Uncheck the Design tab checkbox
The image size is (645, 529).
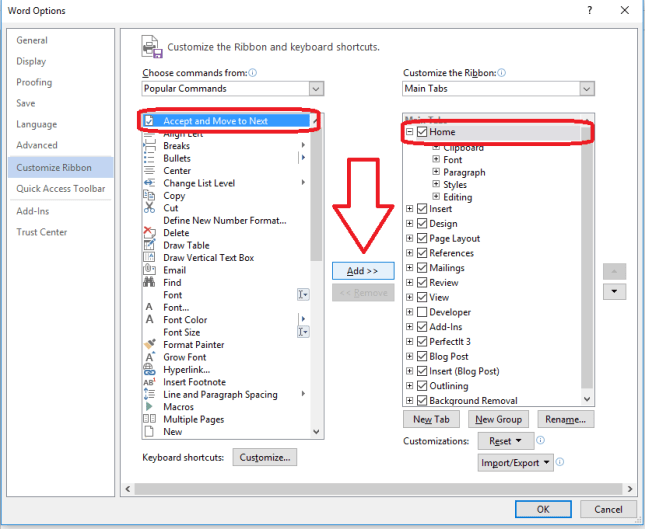pos(422,223)
